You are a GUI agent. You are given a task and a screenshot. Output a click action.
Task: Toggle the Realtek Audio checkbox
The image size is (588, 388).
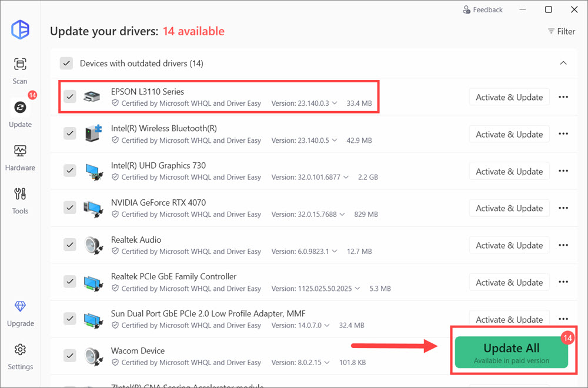(70, 245)
